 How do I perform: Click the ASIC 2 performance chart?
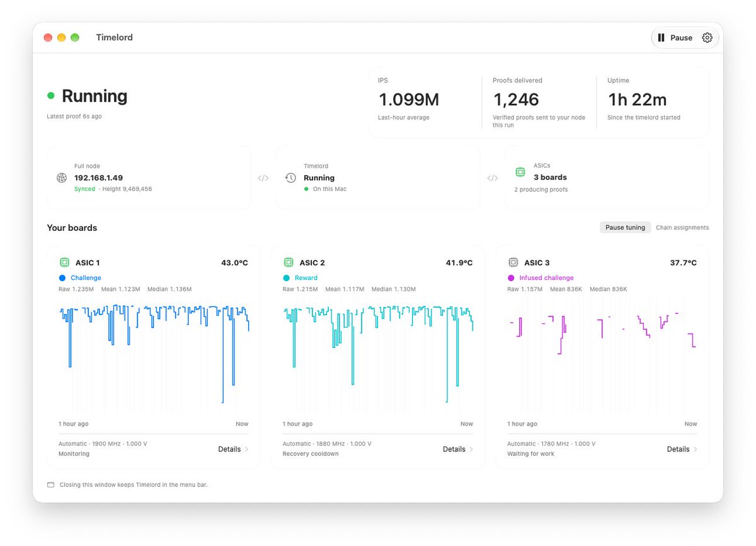(x=378, y=354)
